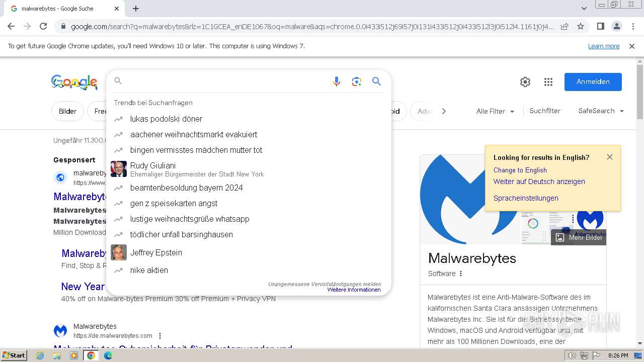
Task: Open File Explorer from taskbar
Action: pos(57,355)
